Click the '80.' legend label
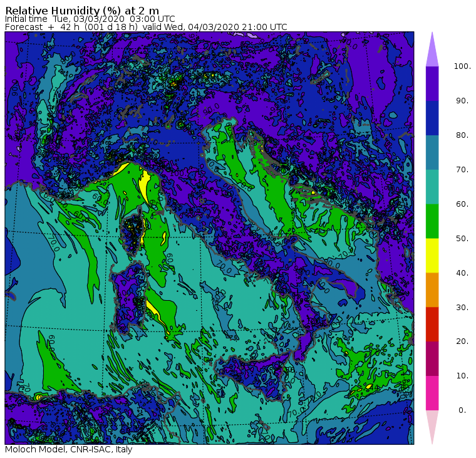The height and width of the screenshot is (458, 476). coord(462,135)
